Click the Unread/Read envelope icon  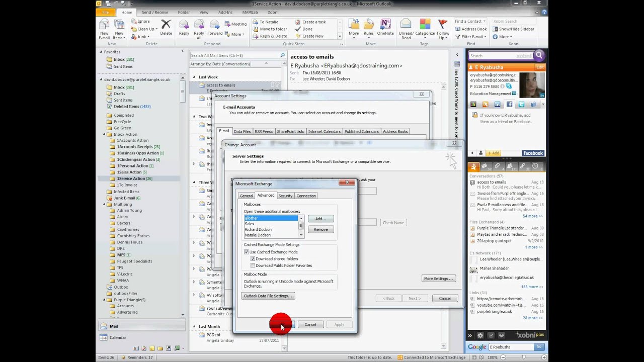coord(406,29)
